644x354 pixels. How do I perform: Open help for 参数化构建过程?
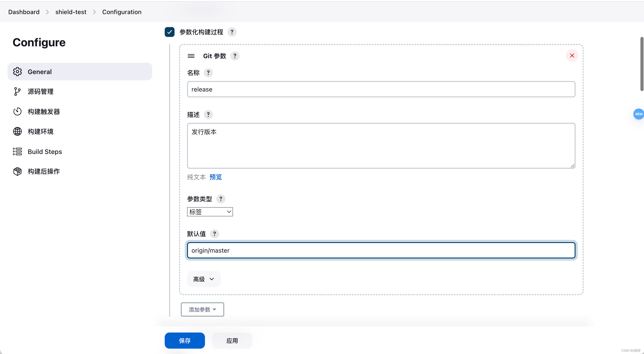click(x=232, y=32)
